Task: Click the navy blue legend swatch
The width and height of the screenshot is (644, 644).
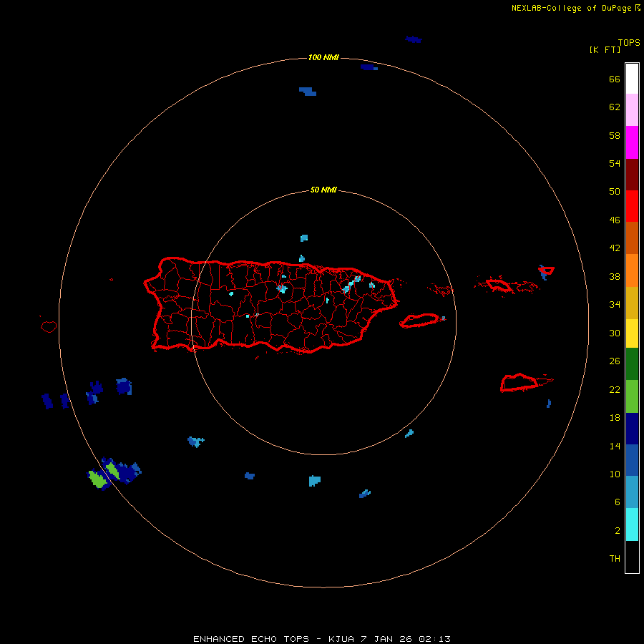Action: [632, 429]
